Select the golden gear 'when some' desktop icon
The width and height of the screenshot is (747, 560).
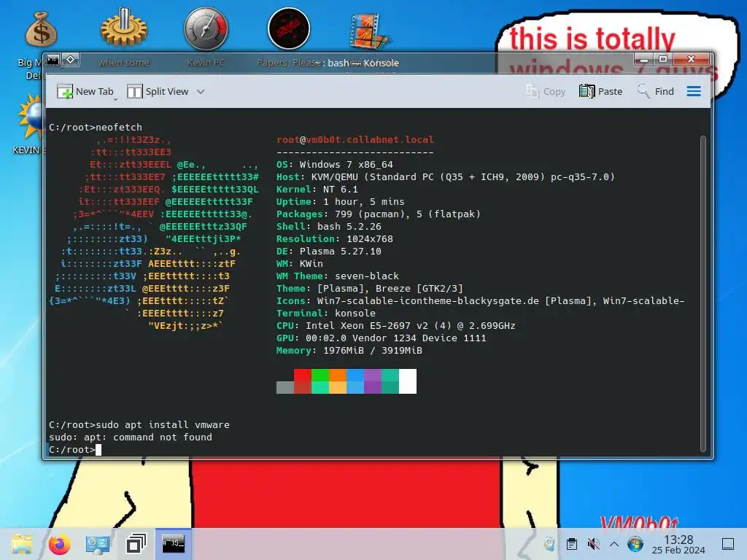click(x=123, y=28)
